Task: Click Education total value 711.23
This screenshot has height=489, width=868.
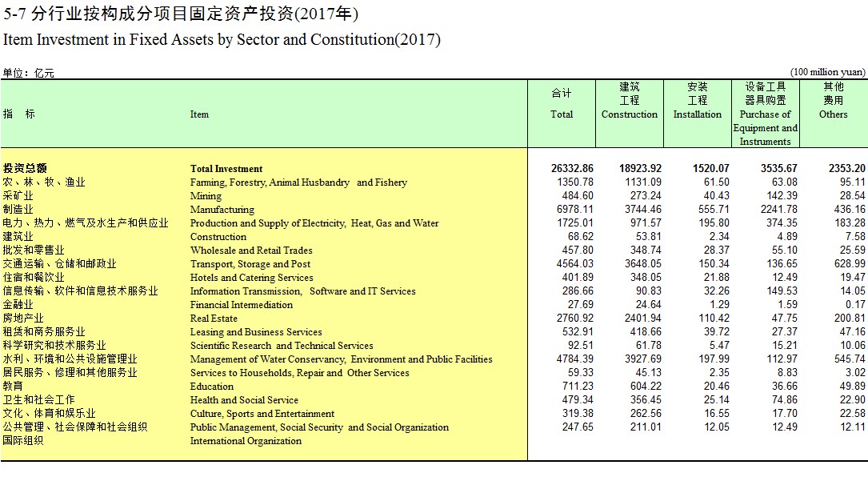Action: (x=578, y=387)
